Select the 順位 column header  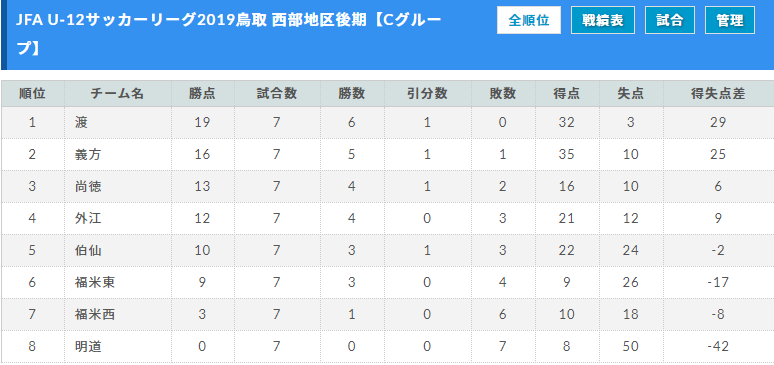point(33,94)
